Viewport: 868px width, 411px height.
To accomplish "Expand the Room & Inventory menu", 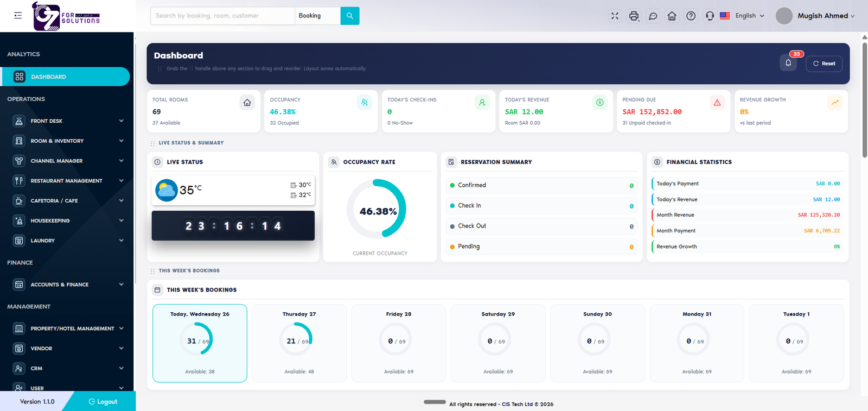I will coord(68,141).
